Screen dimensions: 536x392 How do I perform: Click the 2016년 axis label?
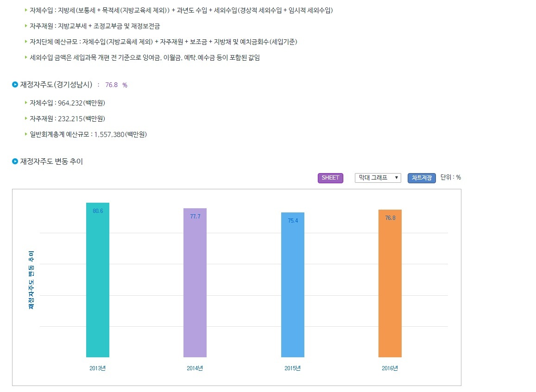pos(390,368)
